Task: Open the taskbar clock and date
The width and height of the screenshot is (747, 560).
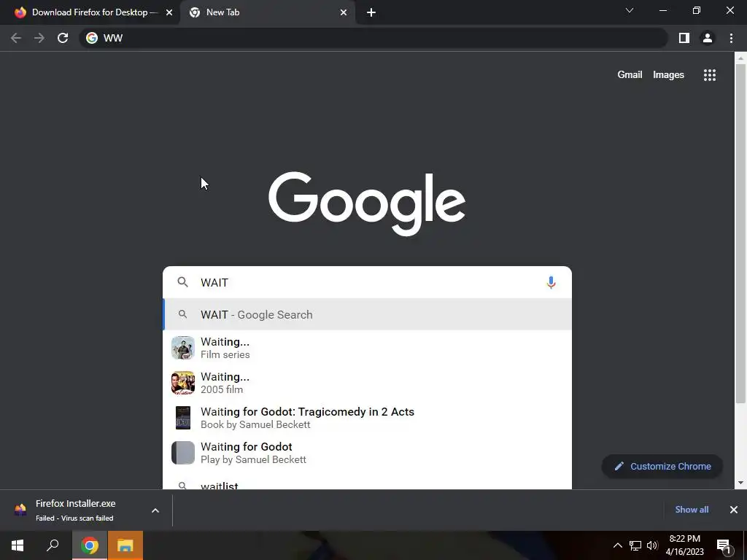Action: pos(684,545)
